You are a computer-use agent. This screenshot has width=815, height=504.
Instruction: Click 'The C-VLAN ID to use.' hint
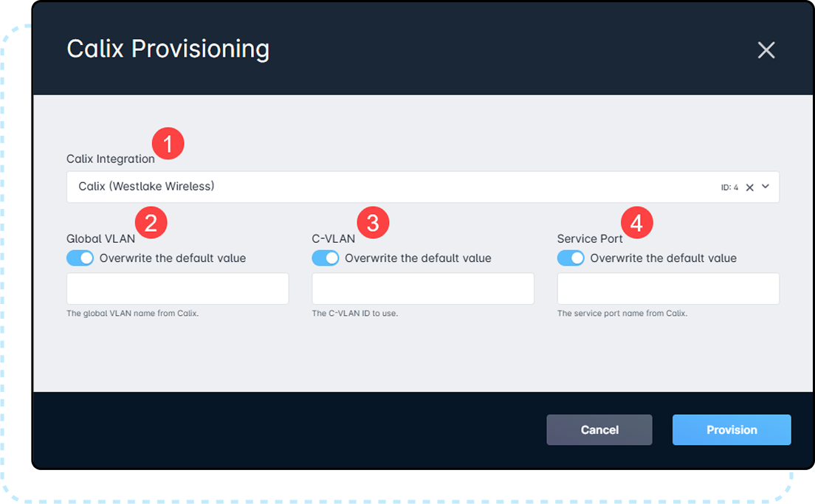(x=355, y=314)
